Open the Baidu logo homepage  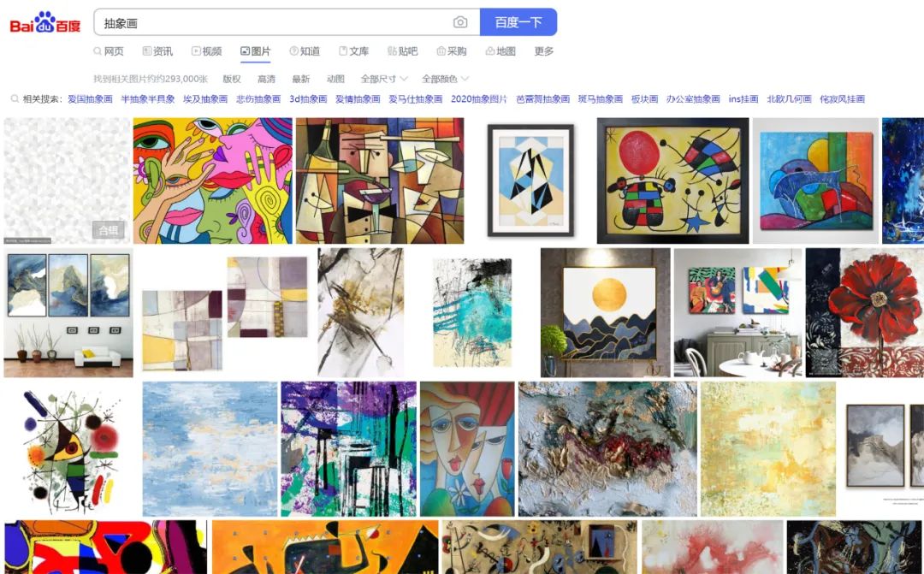pyautogui.click(x=45, y=23)
